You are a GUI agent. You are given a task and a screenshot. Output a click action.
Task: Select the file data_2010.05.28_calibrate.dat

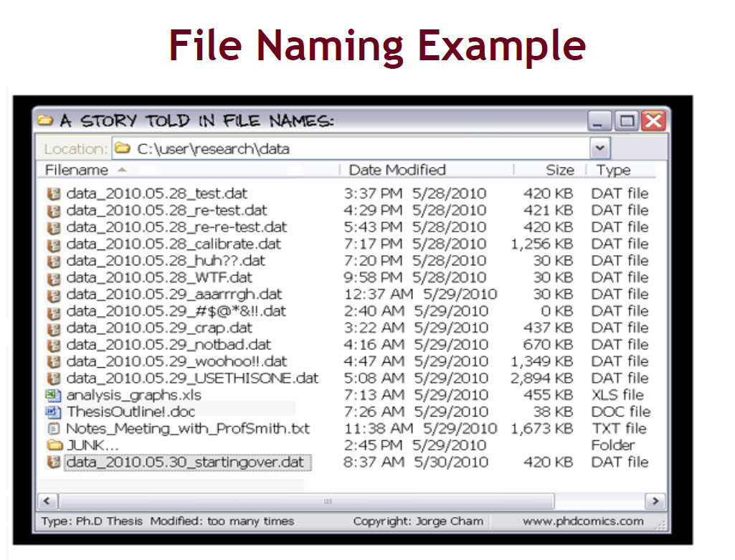pyautogui.click(x=174, y=245)
